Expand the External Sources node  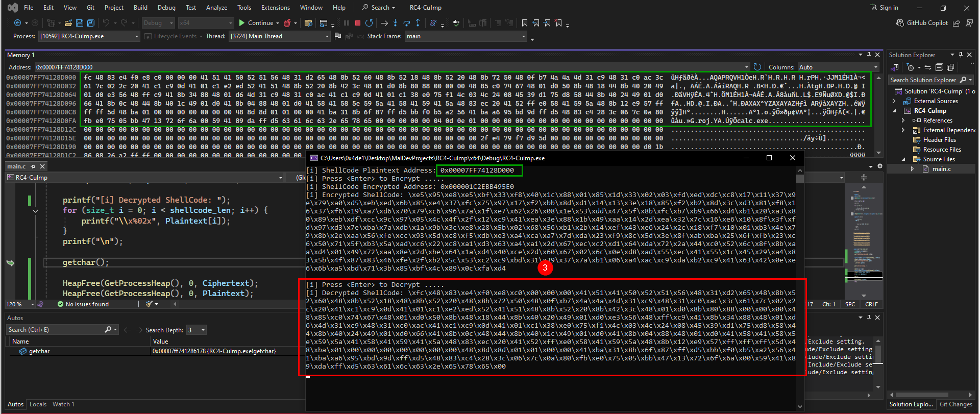pyautogui.click(x=894, y=101)
